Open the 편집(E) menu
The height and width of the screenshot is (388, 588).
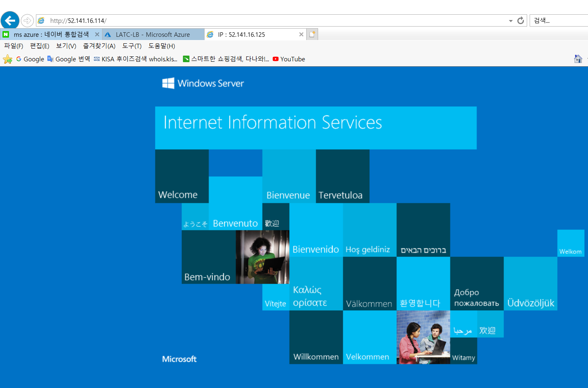pos(40,46)
